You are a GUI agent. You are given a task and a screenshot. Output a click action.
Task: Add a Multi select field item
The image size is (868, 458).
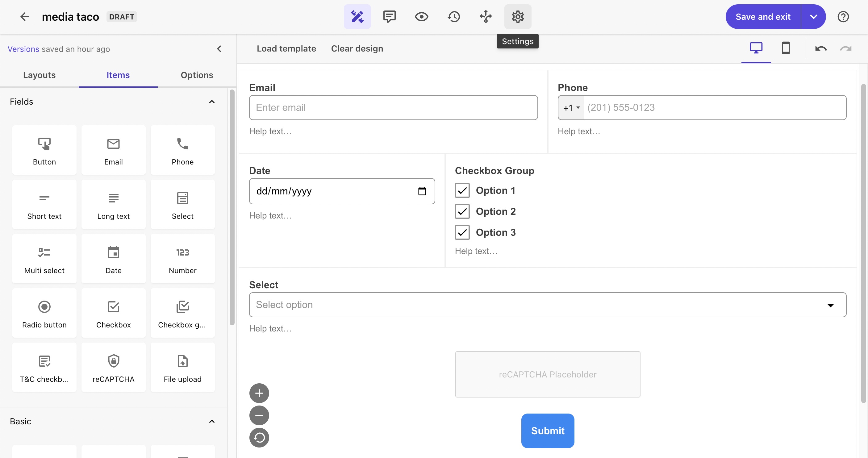coord(44,259)
